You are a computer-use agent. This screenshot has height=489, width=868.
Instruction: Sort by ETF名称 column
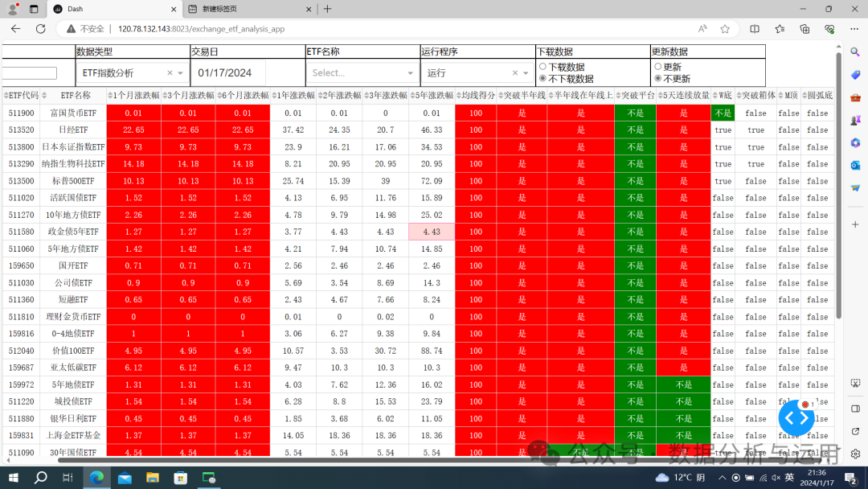(x=44, y=96)
